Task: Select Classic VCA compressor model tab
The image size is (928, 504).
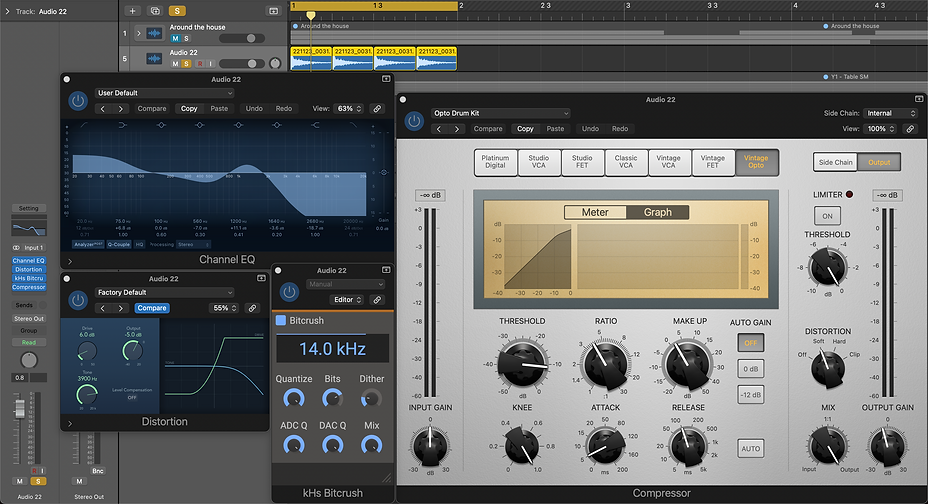Action: click(x=626, y=162)
